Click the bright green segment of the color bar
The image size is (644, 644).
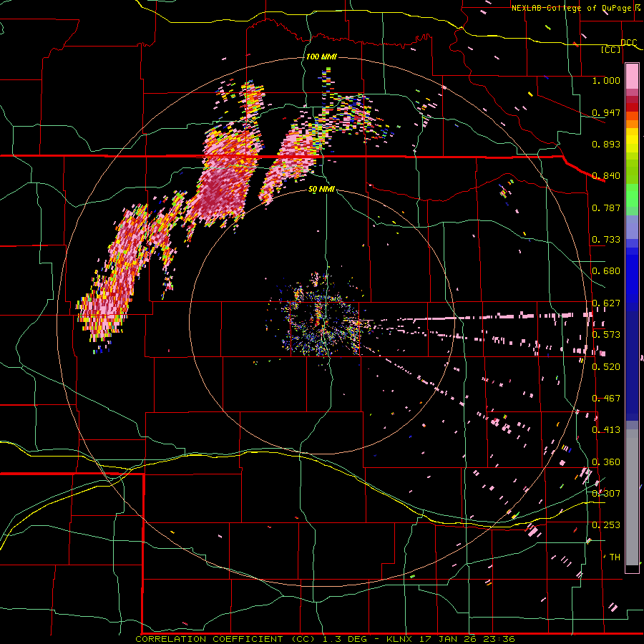click(632, 195)
